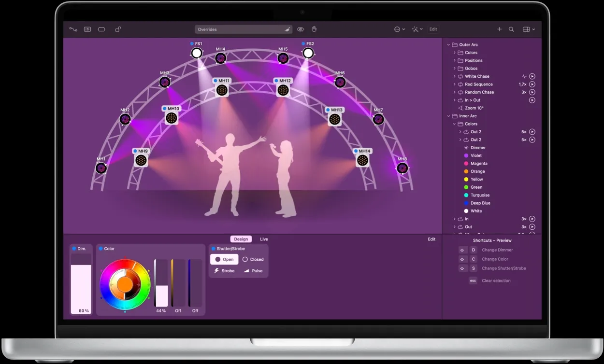Click the unlock padlock icon in toolbar
Screen dimensions: 604x364
[117, 29]
